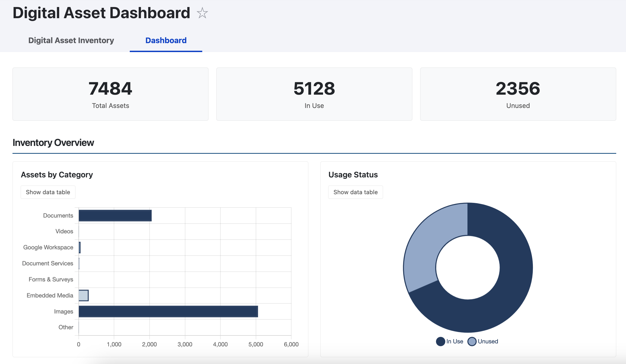Click the Videos category label
This screenshot has height=364, width=626.
point(64,231)
